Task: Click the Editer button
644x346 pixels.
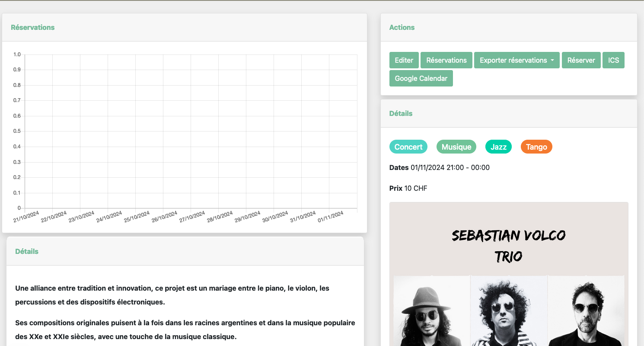Action: (x=404, y=60)
